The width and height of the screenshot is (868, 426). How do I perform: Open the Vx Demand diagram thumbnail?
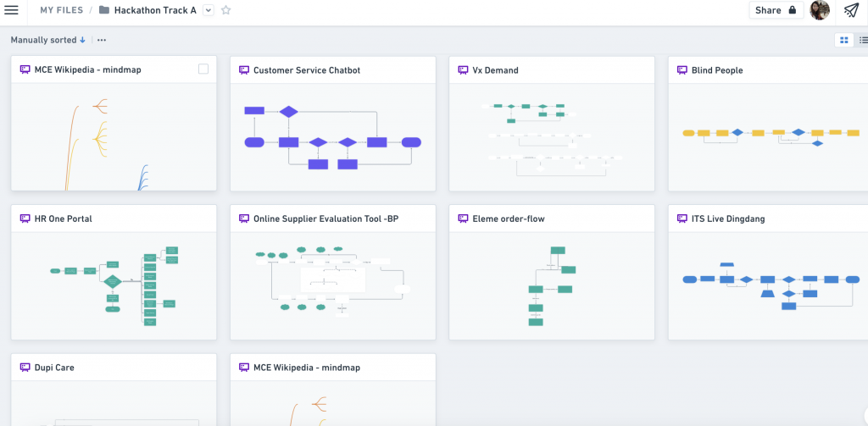pyautogui.click(x=551, y=137)
